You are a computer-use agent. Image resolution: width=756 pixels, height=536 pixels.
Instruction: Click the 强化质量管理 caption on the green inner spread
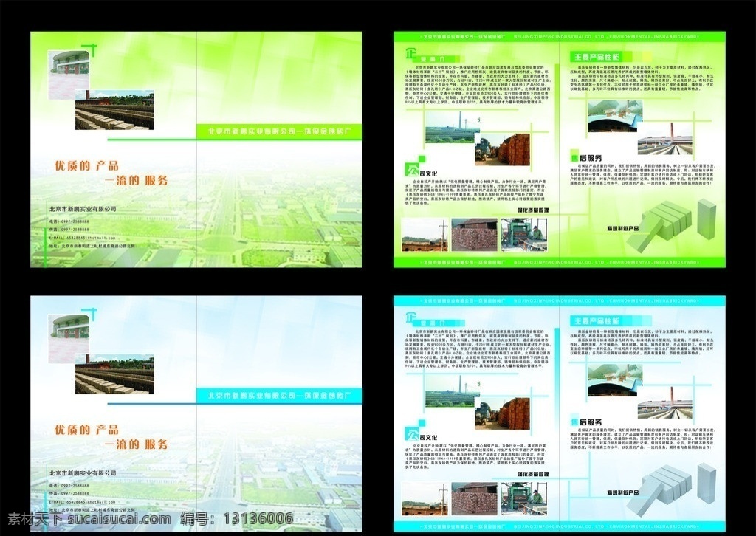533,210
